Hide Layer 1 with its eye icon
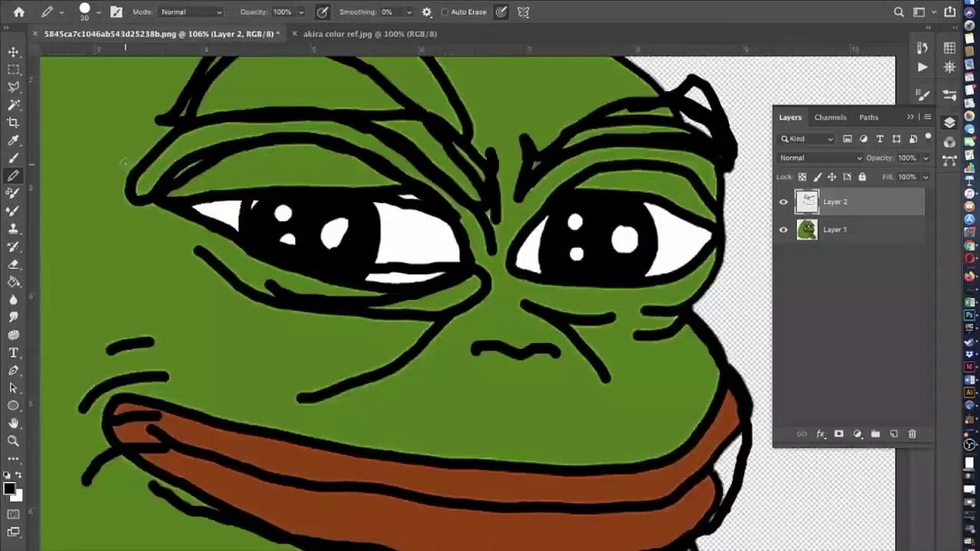 click(783, 230)
